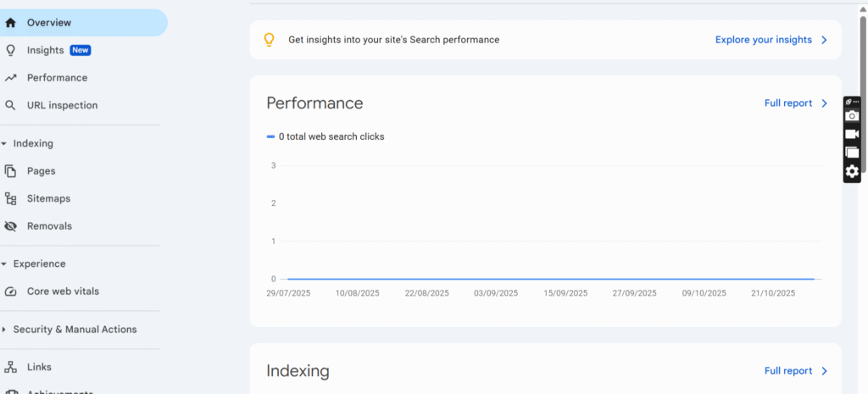Viewport: 868px width, 394px height.
Task: Open the gear settings in floating toolbar
Action: 852,172
